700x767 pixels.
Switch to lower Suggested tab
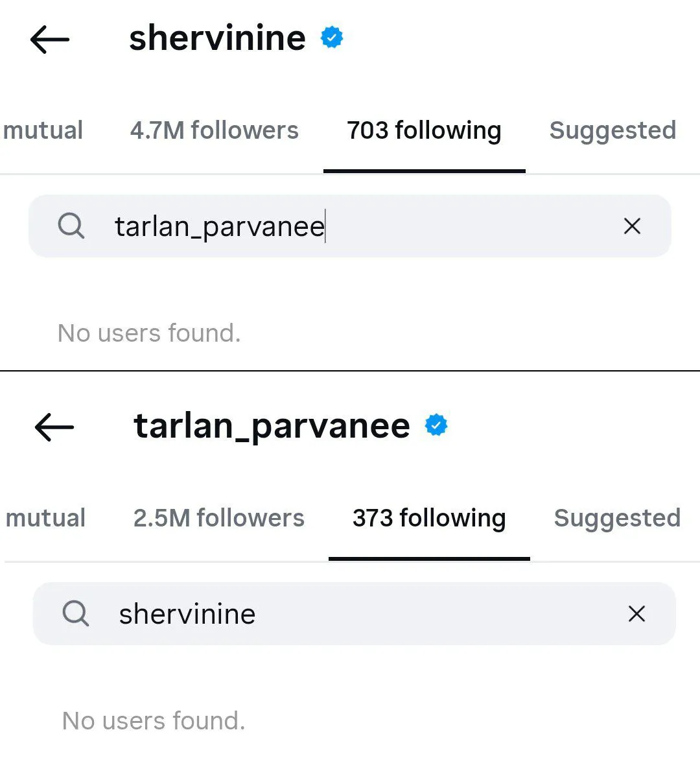coord(617,518)
